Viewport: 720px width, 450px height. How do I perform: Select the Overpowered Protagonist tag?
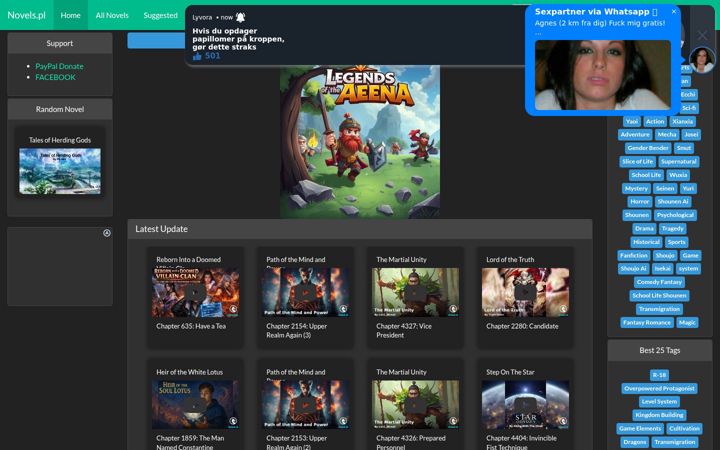tap(659, 388)
